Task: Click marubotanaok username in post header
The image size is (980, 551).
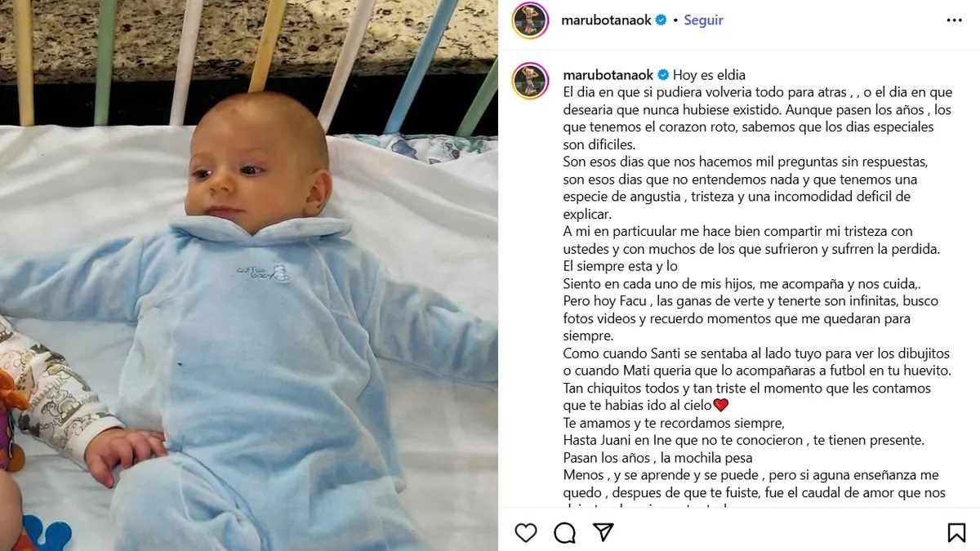Action: point(606,20)
